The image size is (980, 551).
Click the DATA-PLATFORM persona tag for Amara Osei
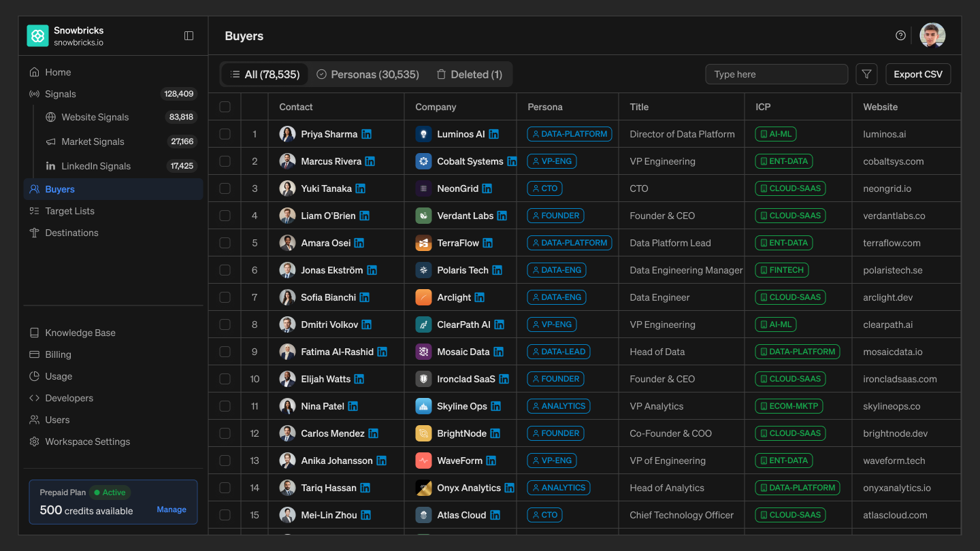pyautogui.click(x=570, y=243)
